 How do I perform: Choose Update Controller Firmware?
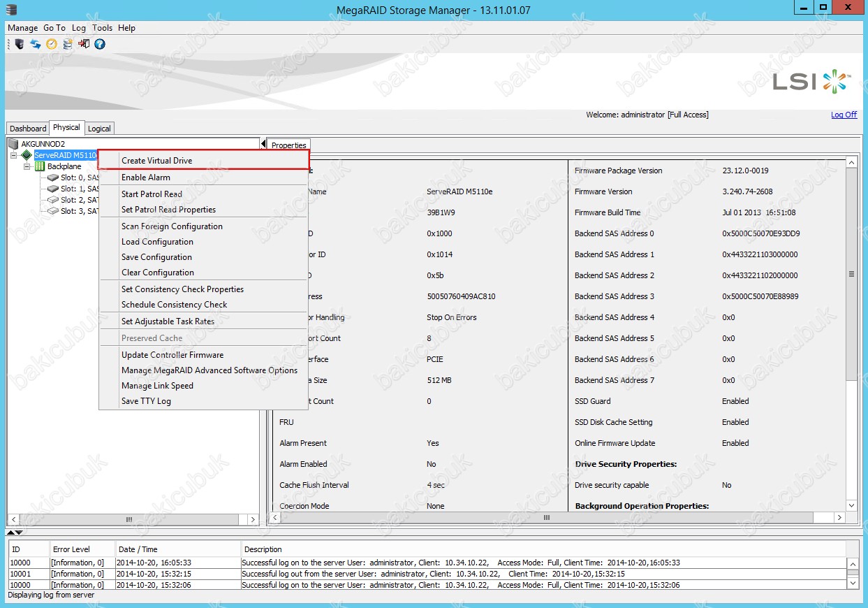(204, 355)
